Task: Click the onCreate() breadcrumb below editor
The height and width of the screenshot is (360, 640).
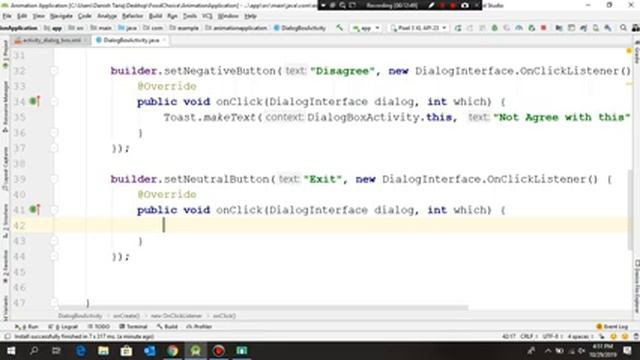Action: [127, 316]
